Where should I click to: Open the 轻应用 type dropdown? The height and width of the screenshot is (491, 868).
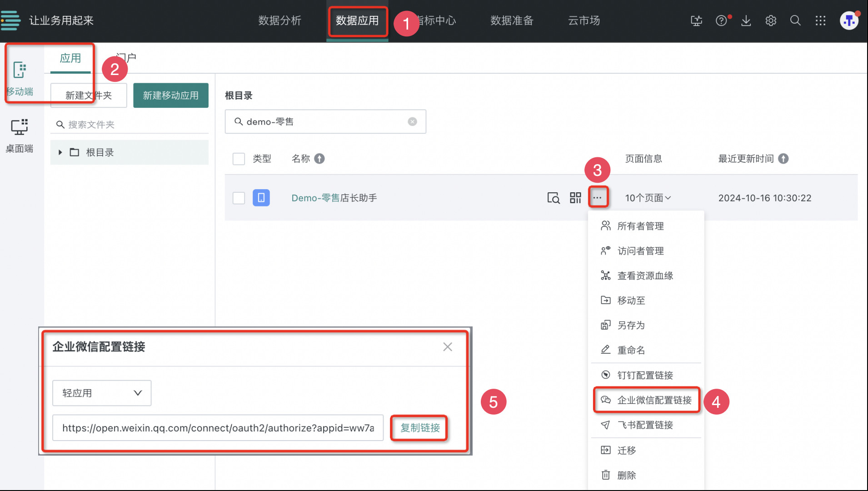point(102,393)
